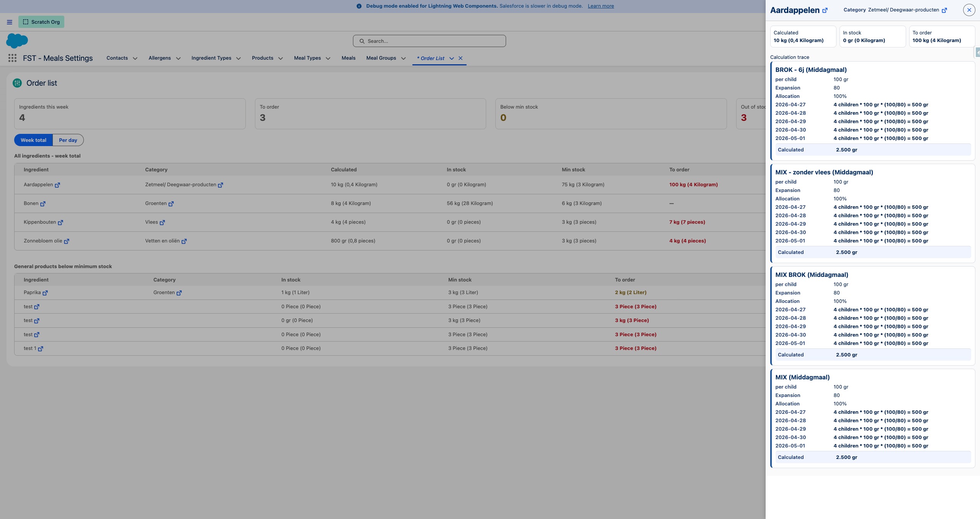
Task: Switch view to Week total
Action: pyautogui.click(x=33, y=140)
